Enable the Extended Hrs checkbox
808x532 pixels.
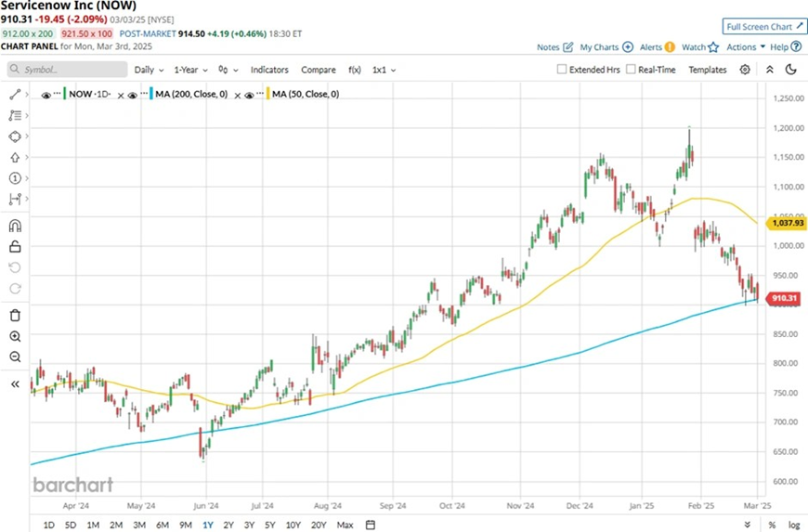562,69
